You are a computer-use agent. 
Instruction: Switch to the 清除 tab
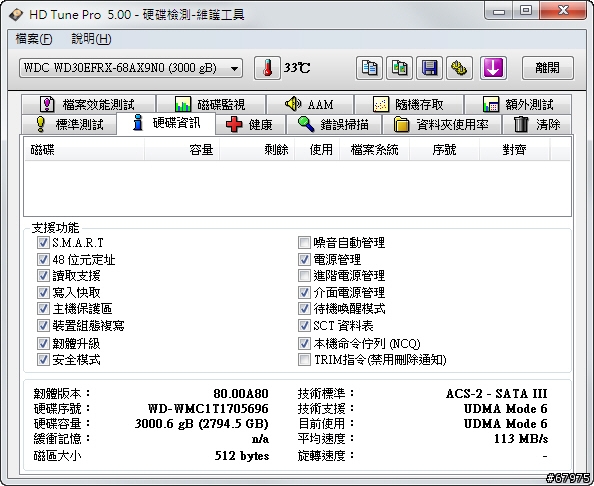point(537,124)
